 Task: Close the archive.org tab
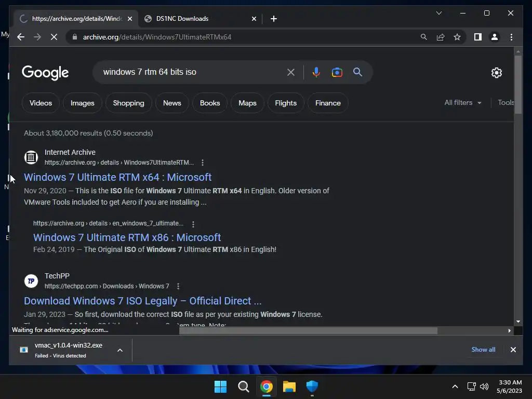coord(130,19)
